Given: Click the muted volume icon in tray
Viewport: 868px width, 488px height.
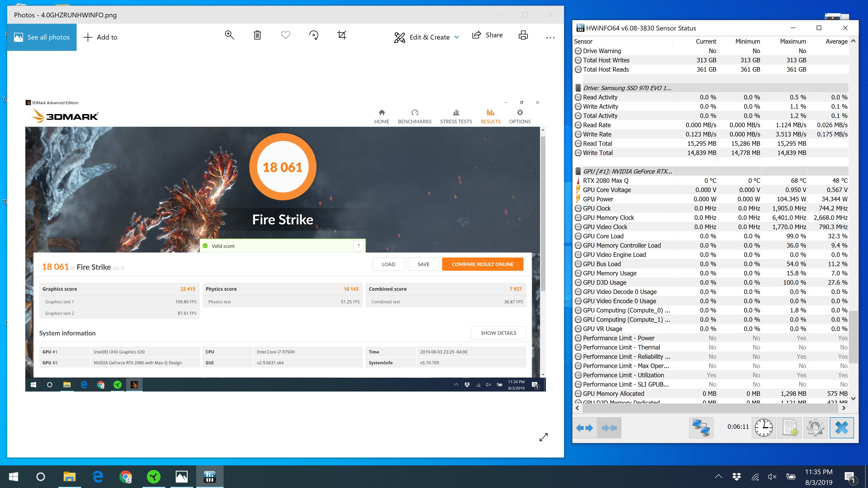Looking at the screenshot, I should coord(772,476).
